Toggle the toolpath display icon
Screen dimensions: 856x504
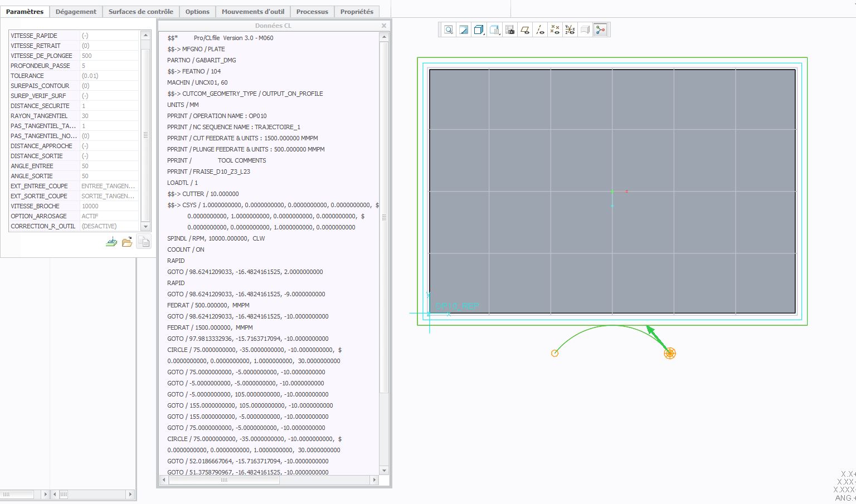point(600,30)
